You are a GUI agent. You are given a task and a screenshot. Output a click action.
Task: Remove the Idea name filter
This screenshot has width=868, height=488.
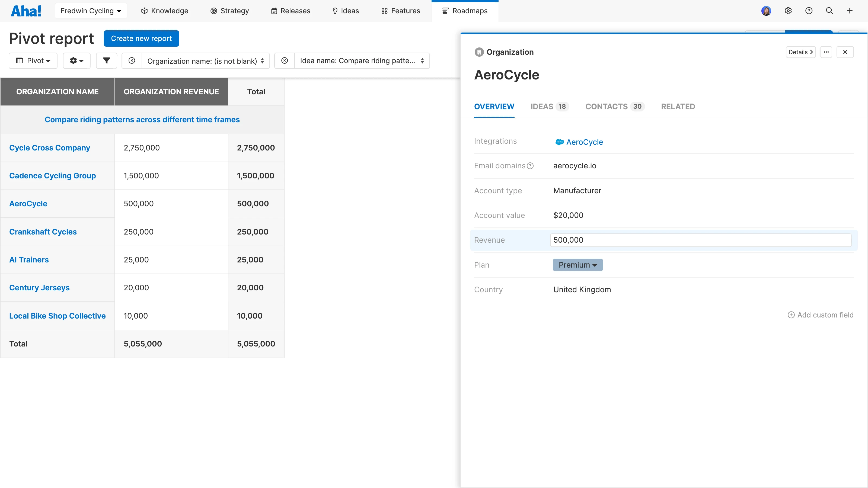[285, 61]
